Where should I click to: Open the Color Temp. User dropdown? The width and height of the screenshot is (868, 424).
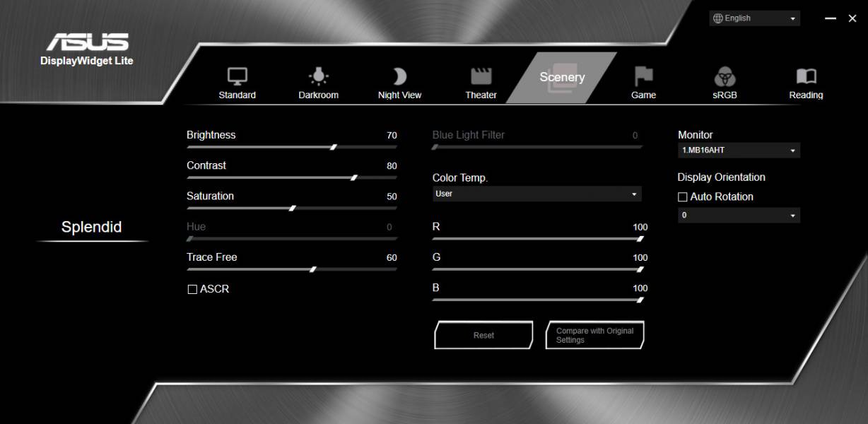pyautogui.click(x=537, y=194)
